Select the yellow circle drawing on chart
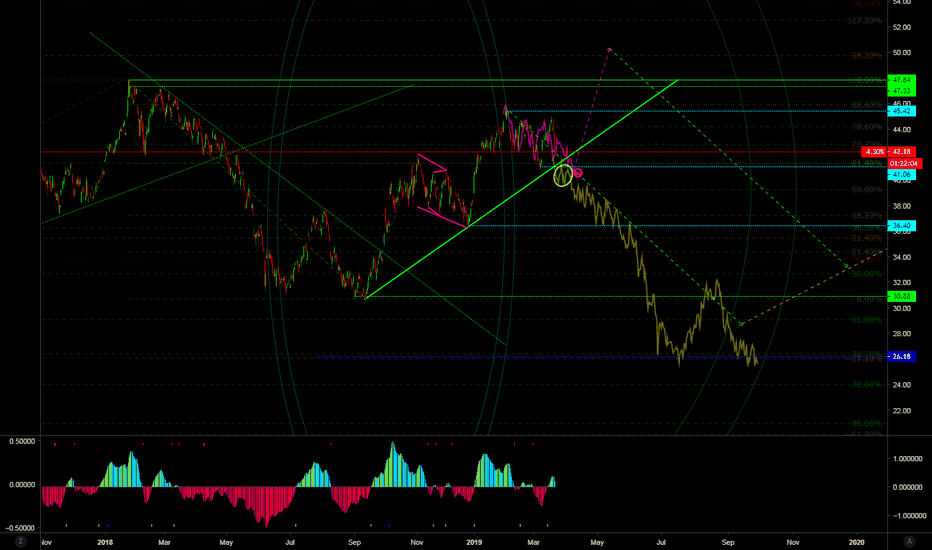Viewport: 932px width, 550px height. 563,176
